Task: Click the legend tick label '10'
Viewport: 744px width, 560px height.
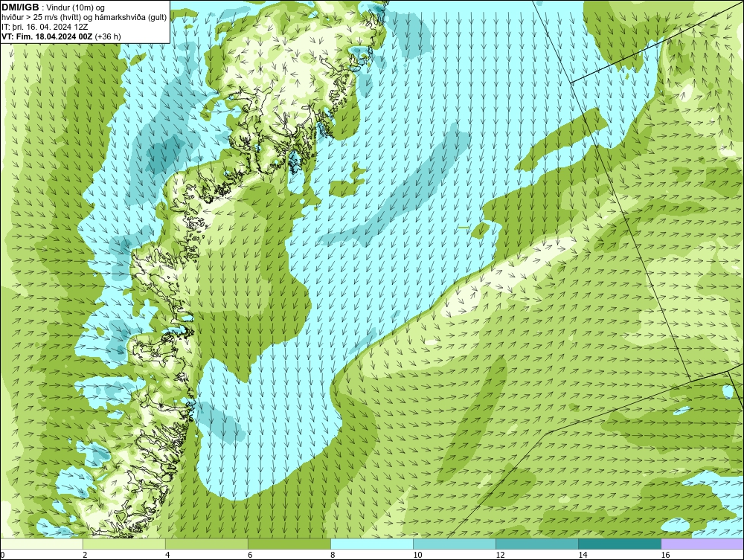Action: 417,556
